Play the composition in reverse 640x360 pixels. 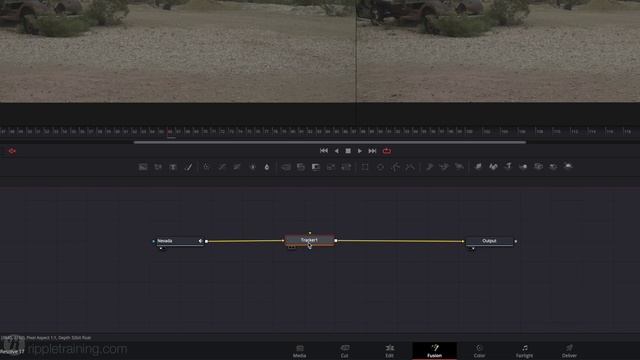tap(336, 151)
